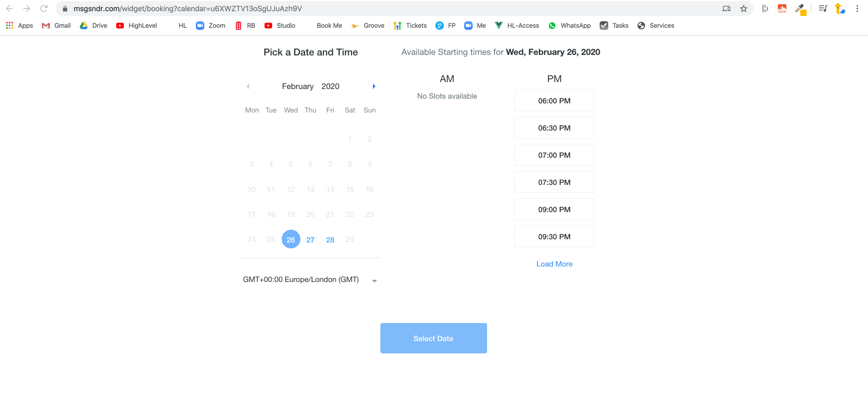Image resolution: width=868 pixels, height=404 pixels.
Task: Select February 28 on the calendar
Action: tap(330, 239)
